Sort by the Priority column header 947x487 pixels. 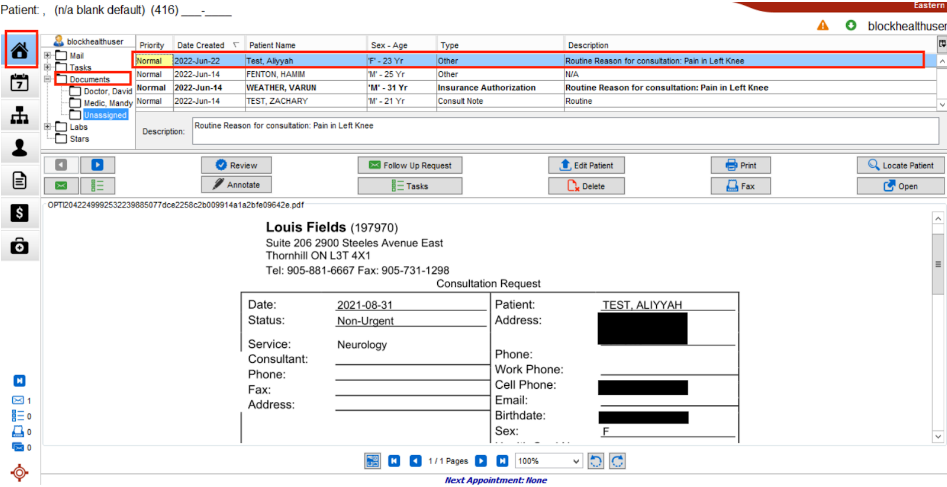pos(155,45)
